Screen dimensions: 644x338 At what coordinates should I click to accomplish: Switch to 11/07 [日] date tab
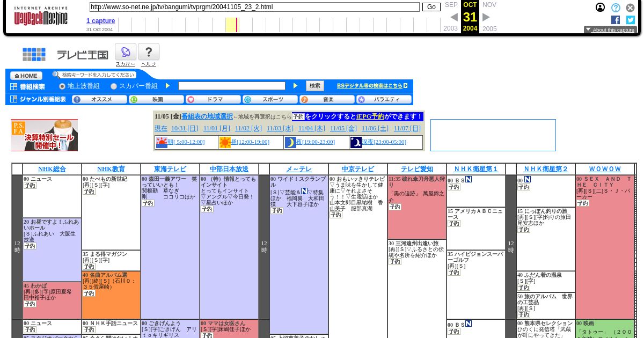[407, 128]
